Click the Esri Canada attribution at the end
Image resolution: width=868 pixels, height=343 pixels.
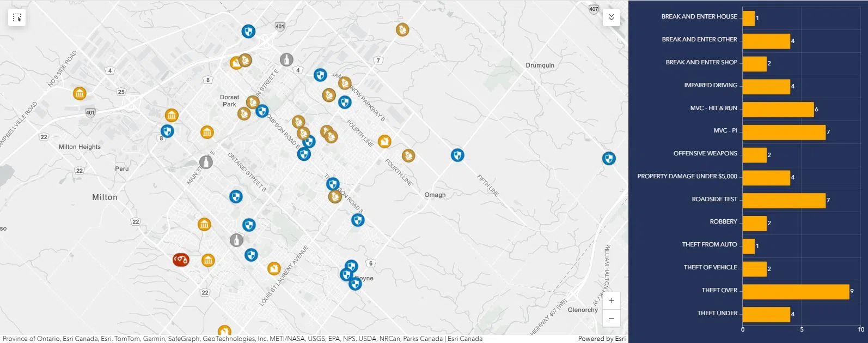click(464, 339)
